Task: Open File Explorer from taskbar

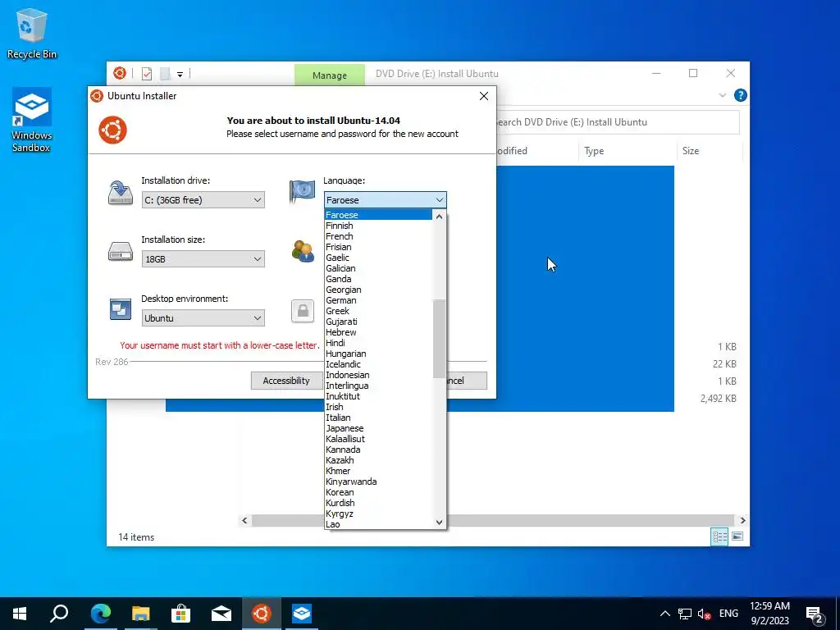Action: (x=140, y=614)
